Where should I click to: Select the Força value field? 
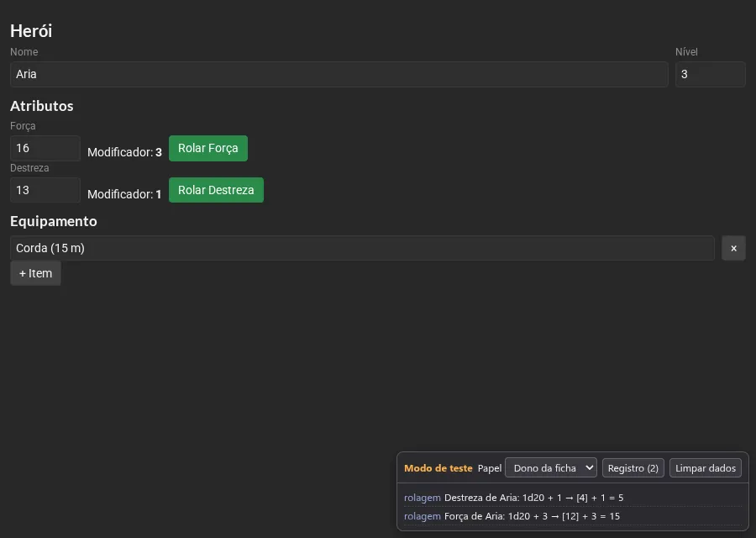45,148
